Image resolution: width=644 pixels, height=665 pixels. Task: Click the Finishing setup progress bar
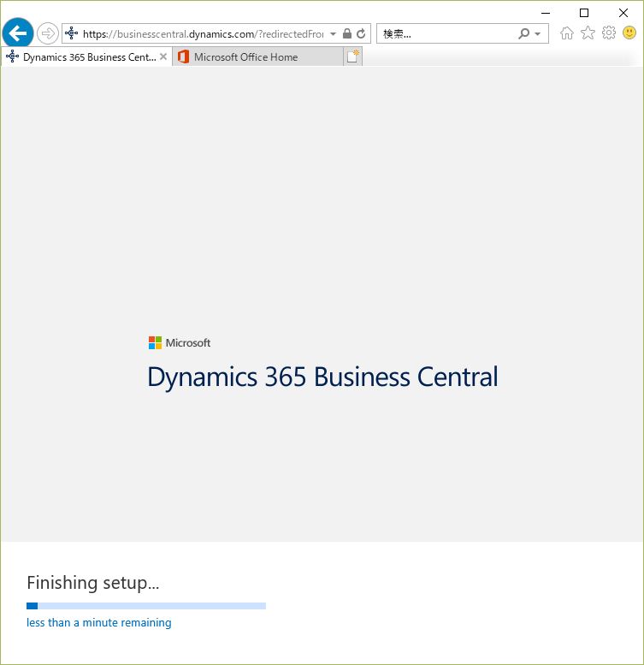pyautogui.click(x=146, y=606)
